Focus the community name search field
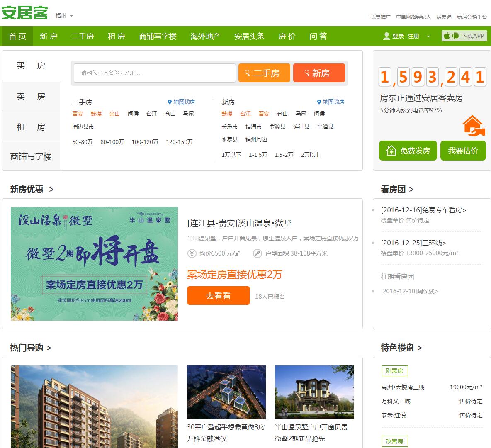This screenshot has width=491, height=448. click(155, 73)
